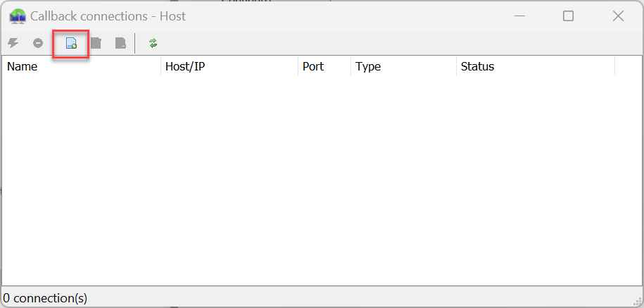Screen dimensions: 644x308
Task: Click the Status column header
Action: tap(535, 67)
